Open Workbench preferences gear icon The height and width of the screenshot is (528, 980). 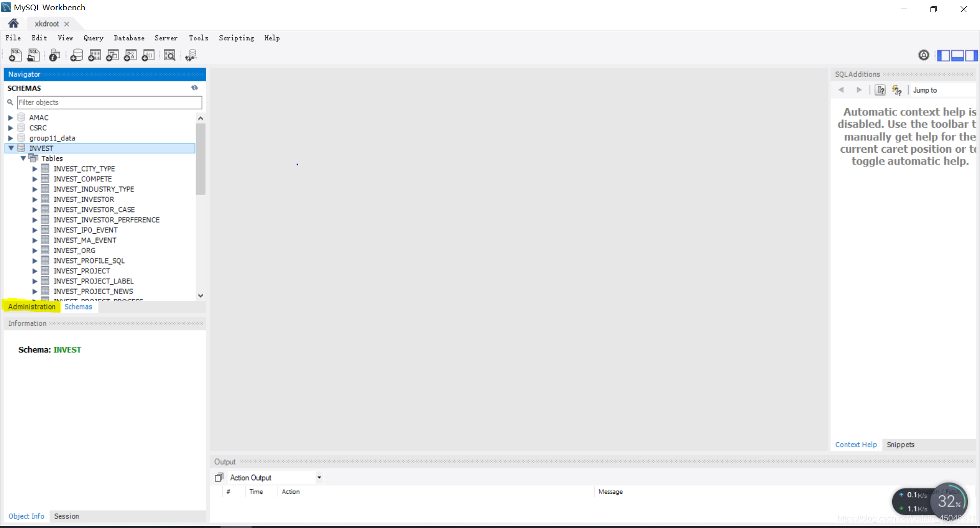pyautogui.click(x=923, y=55)
